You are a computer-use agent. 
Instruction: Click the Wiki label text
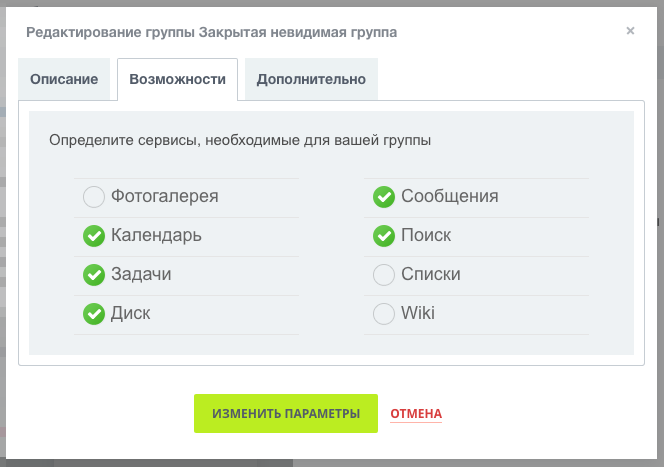(x=418, y=313)
